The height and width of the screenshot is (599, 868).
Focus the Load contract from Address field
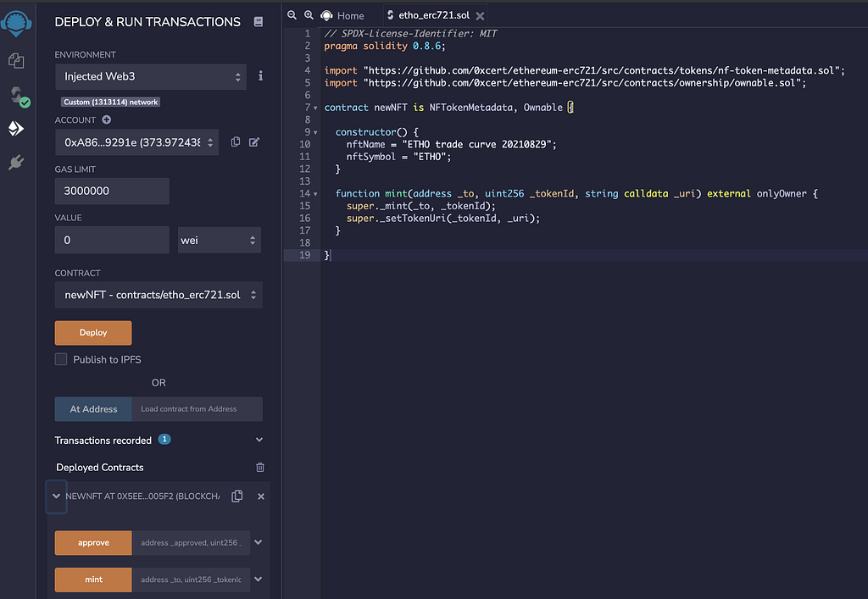pyautogui.click(x=197, y=409)
